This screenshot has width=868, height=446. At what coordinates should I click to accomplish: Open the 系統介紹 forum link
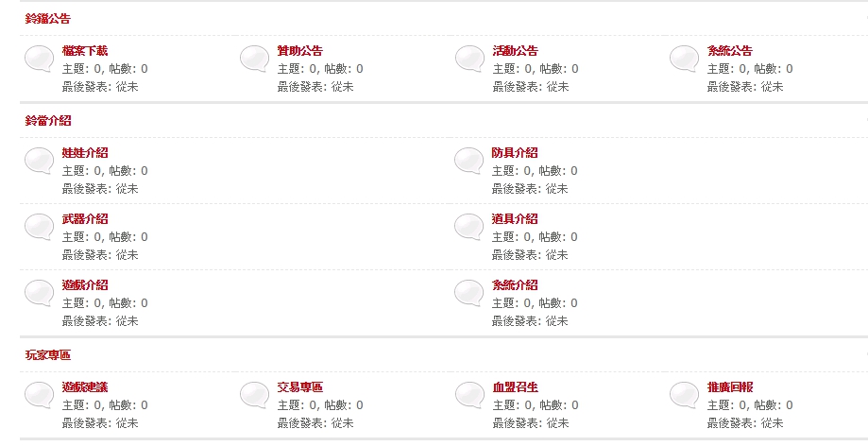tap(515, 285)
